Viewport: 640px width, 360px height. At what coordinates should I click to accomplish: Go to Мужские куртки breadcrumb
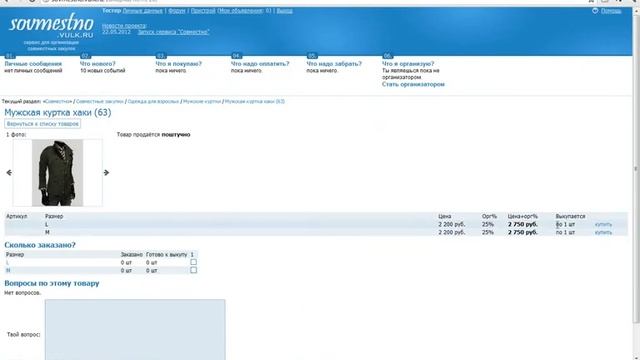tap(202, 101)
